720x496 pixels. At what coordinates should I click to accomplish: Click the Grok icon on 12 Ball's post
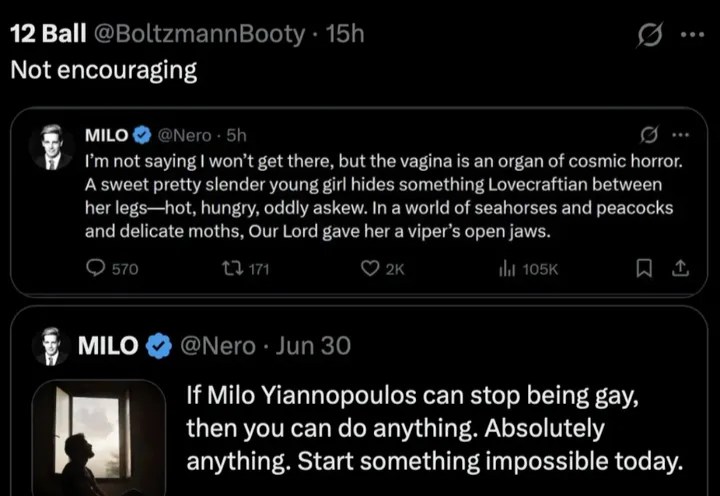650,35
